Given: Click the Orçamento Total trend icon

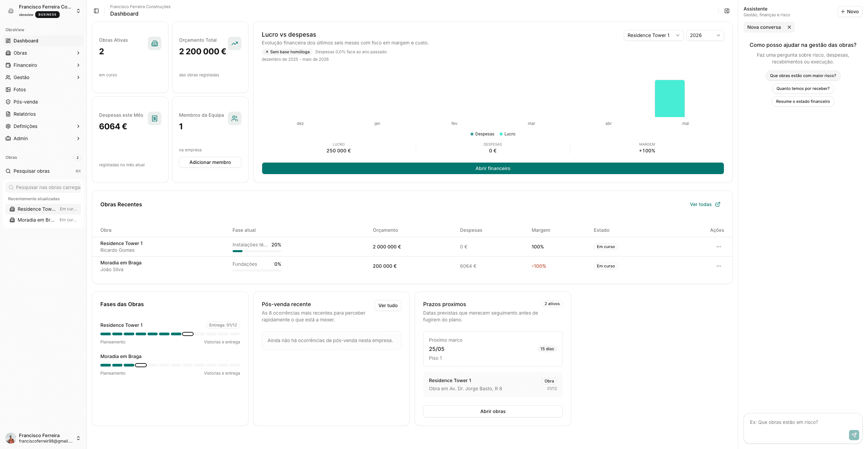Looking at the screenshot, I should (x=235, y=43).
